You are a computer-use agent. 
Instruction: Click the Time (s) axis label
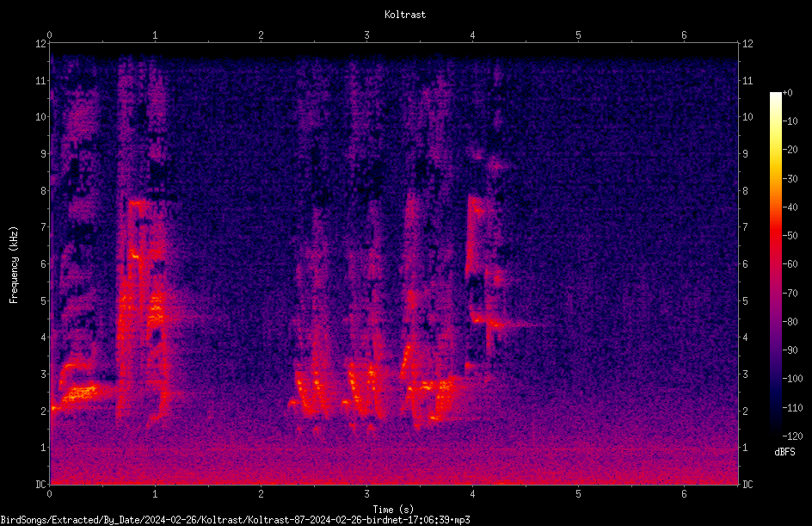click(393, 510)
